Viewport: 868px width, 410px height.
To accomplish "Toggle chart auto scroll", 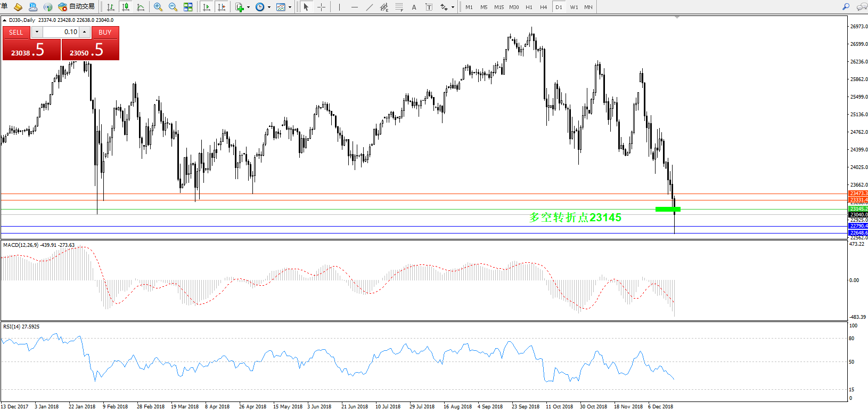I will tap(207, 7).
